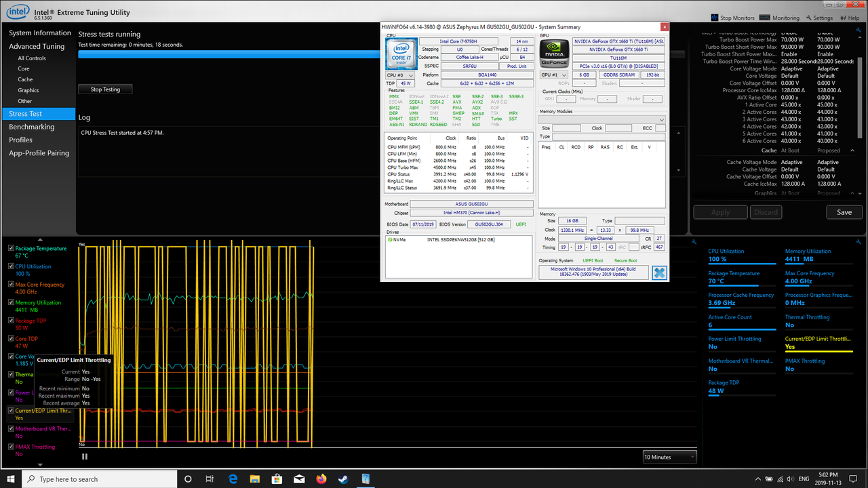Open Steam from the taskbar

pyautogui.click(x=342, y=479)
